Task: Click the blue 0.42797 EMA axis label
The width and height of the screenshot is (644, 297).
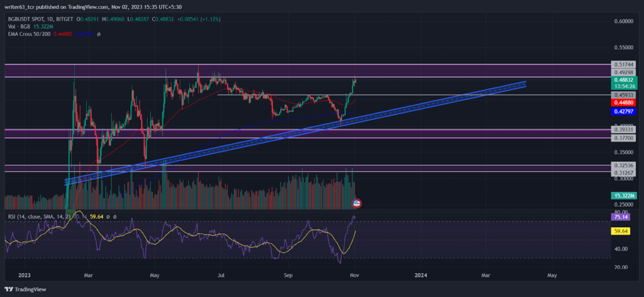Action: pyautogui.click(x=623, y=111)
